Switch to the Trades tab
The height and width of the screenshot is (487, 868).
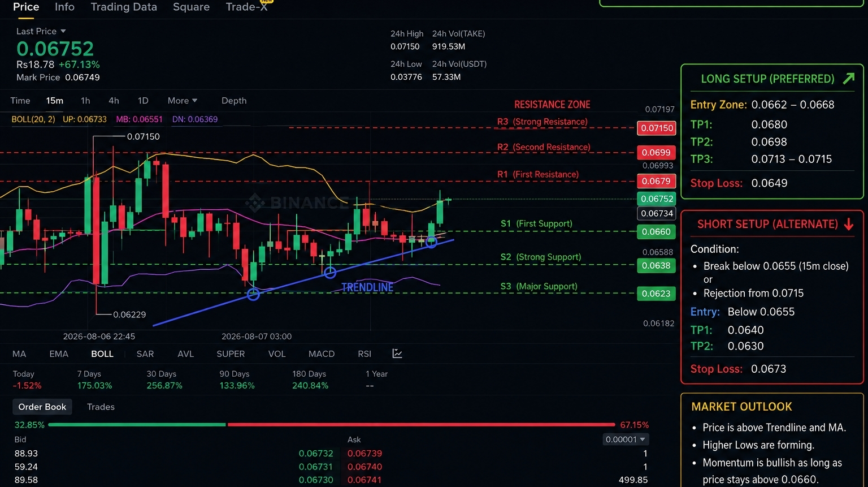101,407
